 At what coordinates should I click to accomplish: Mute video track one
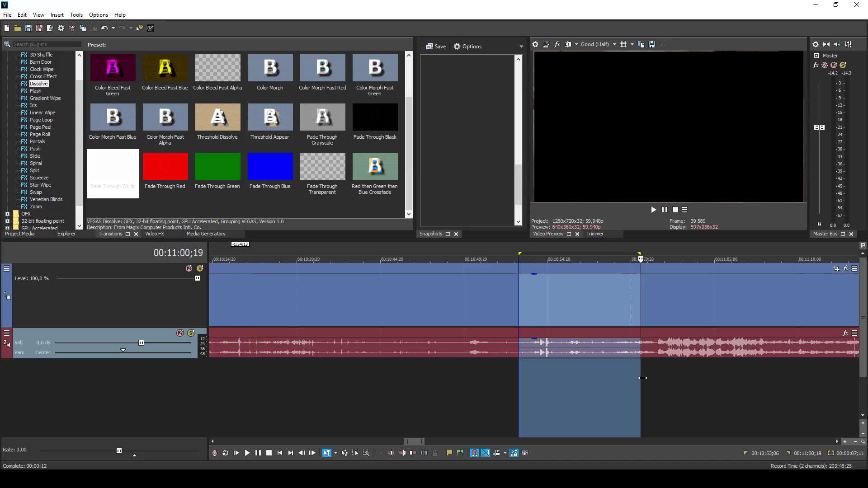pos(189,268)
